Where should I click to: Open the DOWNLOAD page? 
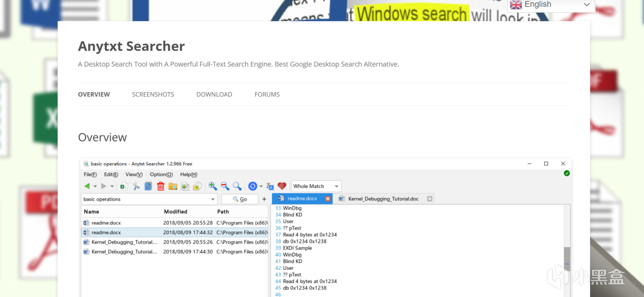(214, 94)
